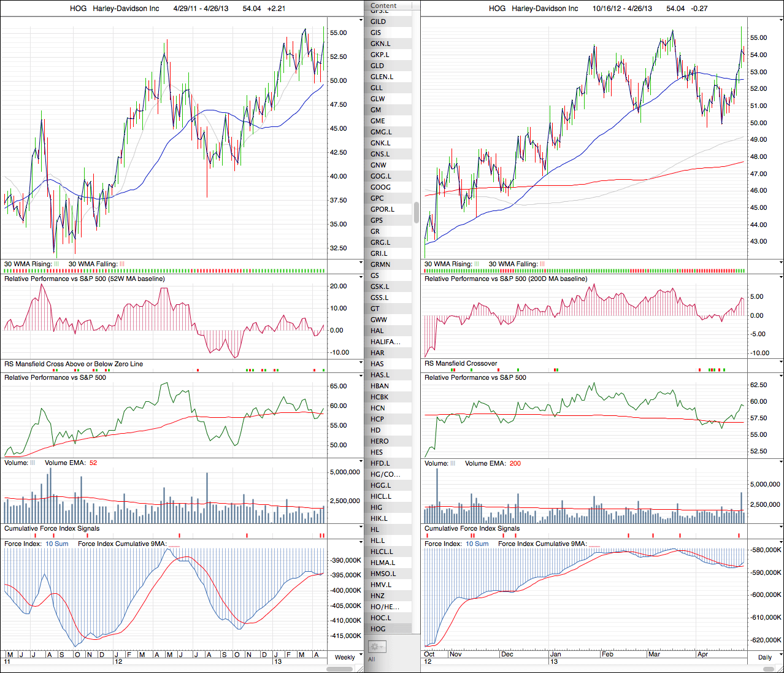
Task: Click the All label under the gear button
Action: [372, 660]
